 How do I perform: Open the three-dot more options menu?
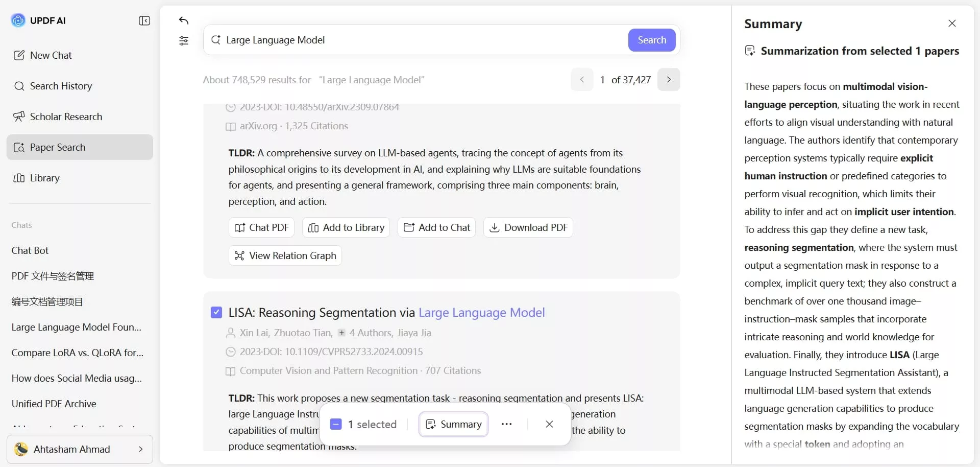[x=506, y=424]
